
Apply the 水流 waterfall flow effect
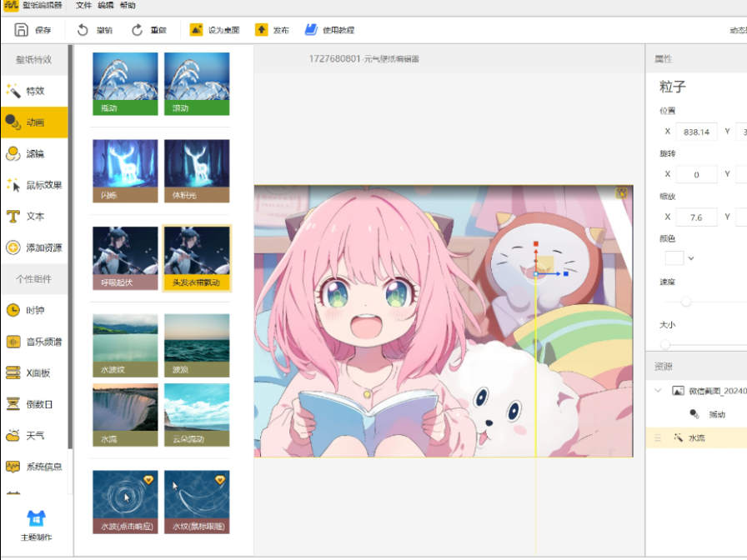pyautogui.click(x=125, y=415)
